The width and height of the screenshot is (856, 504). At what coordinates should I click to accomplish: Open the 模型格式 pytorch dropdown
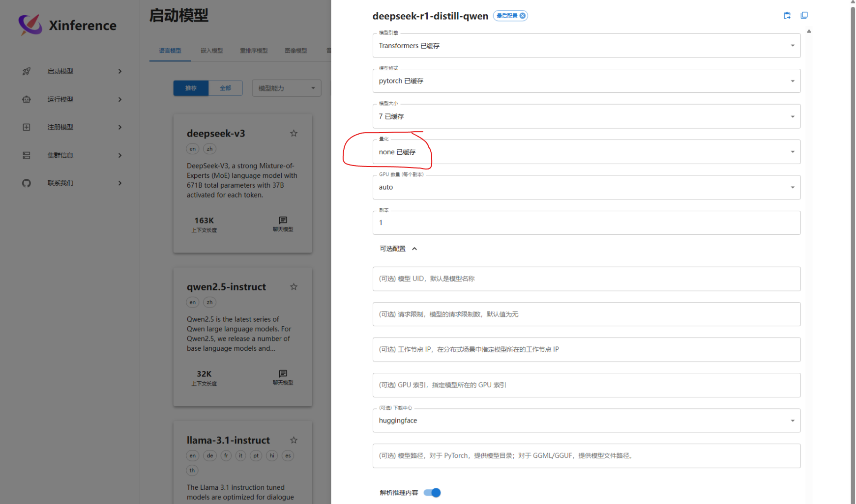(x=587, y=81)
